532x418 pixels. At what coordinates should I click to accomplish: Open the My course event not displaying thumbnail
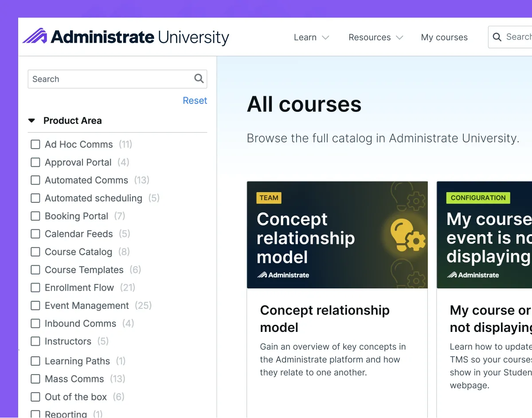point(485,235)
